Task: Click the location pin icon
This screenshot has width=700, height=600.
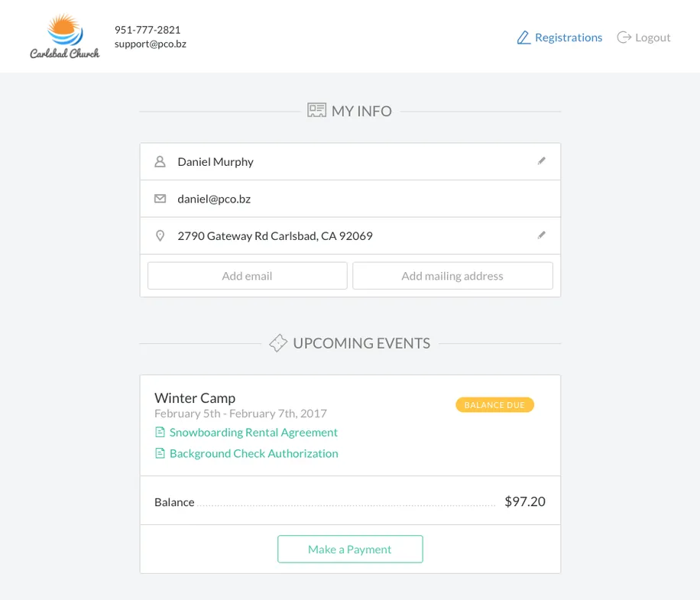Action: (160, 236)
